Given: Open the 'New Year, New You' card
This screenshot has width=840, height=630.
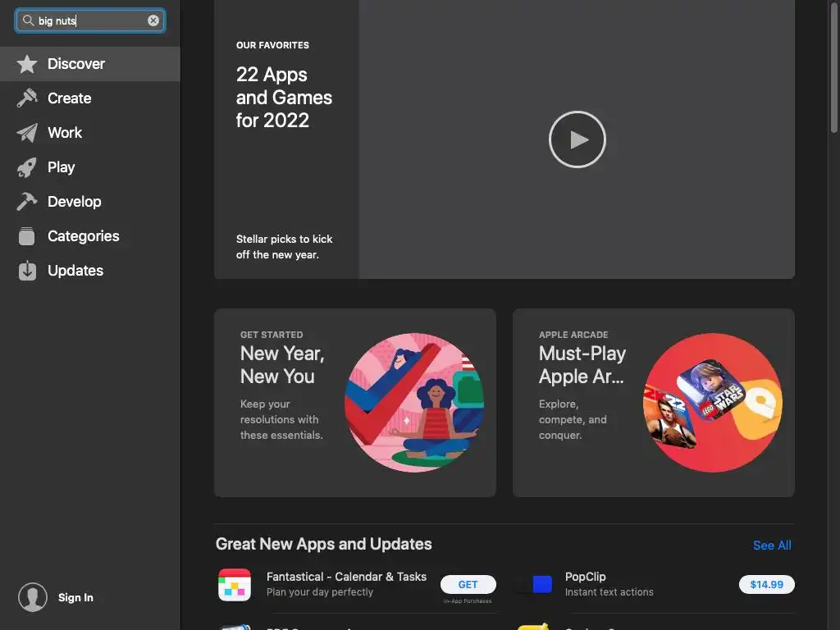Looking at the screenshot, I should [x=354, y=402].
